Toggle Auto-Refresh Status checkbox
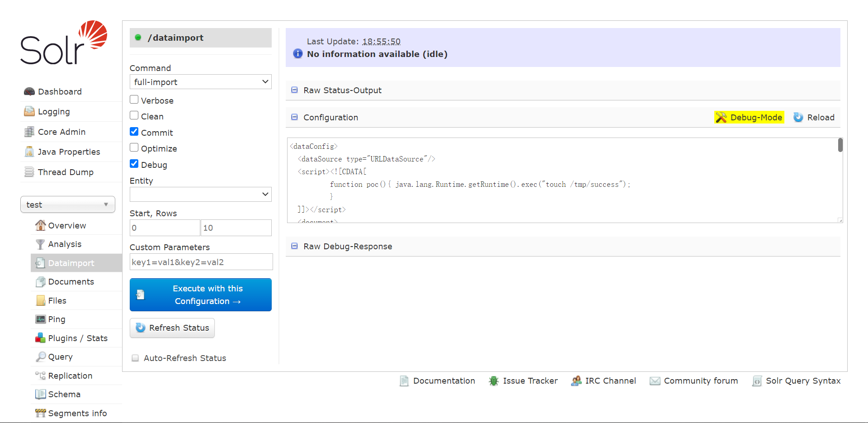 point(135,358)
